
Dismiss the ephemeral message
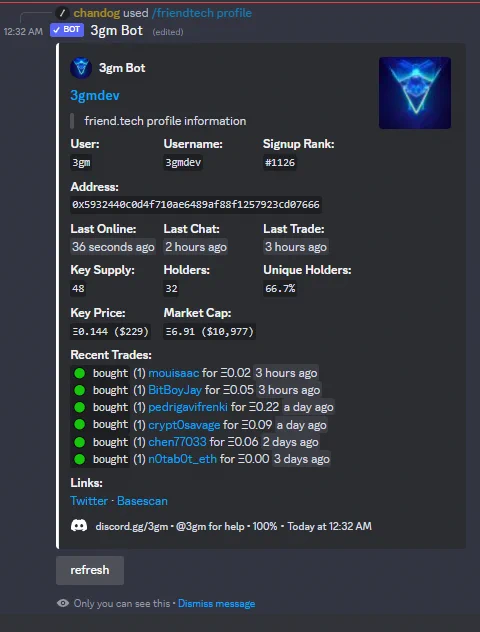pos(216,603)
